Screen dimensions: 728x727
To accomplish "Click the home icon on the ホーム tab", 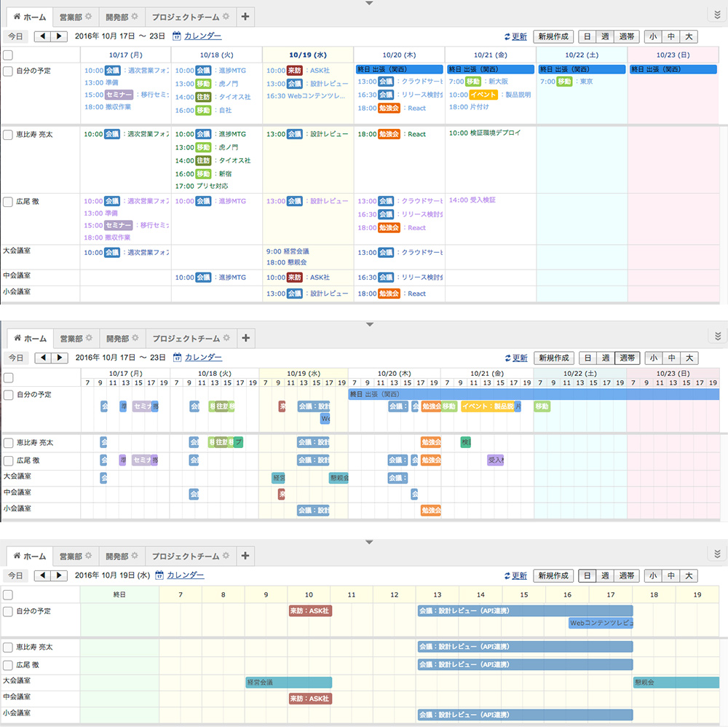I will click(16, 17).
